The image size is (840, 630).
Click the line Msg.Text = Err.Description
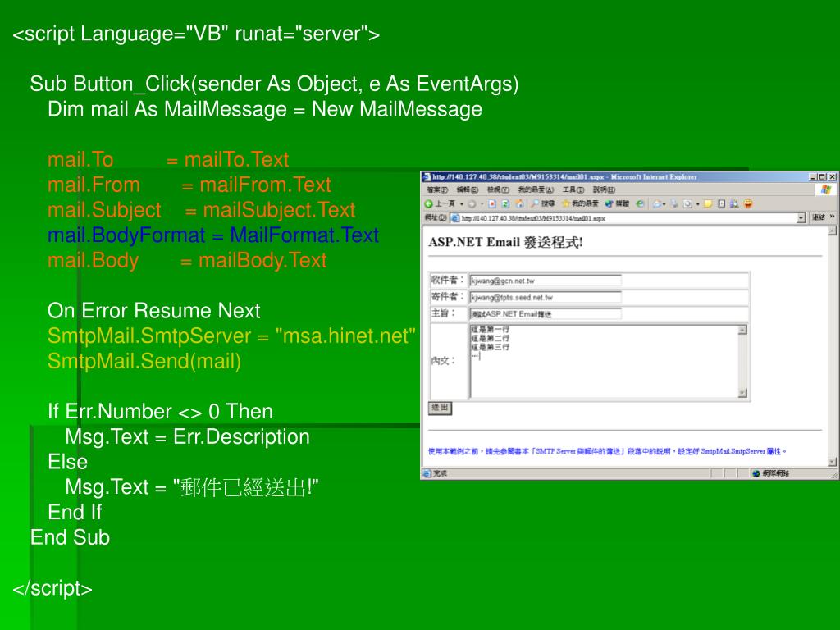188,436
